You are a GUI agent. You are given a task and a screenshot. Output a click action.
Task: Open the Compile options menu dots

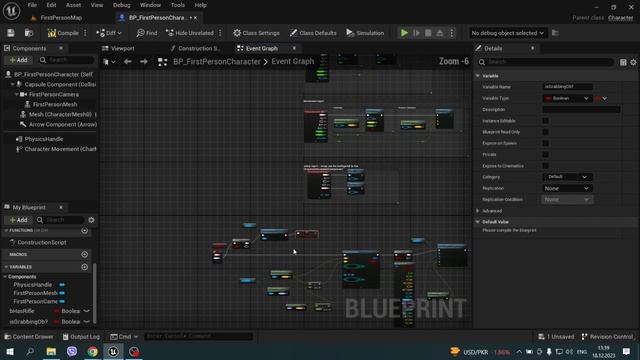(x=85, y=33)
